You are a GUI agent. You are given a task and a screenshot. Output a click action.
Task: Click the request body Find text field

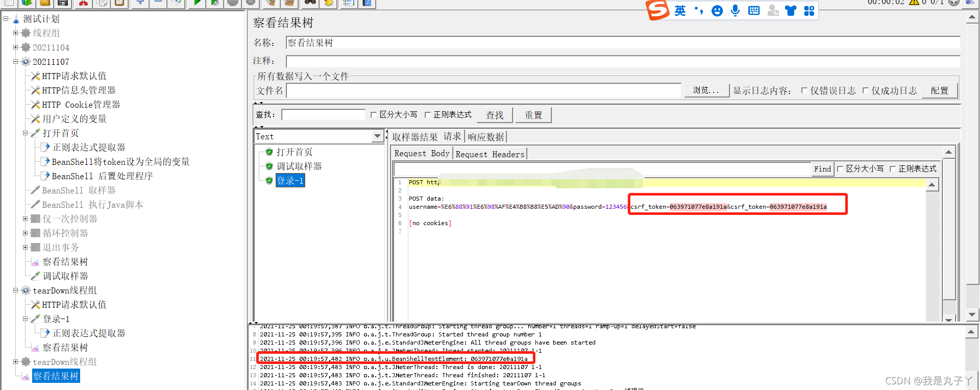(x=603, y=169)
